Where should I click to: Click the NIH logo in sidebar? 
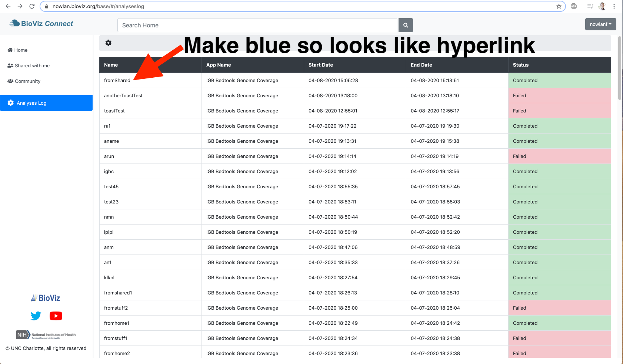coord(46,335)
